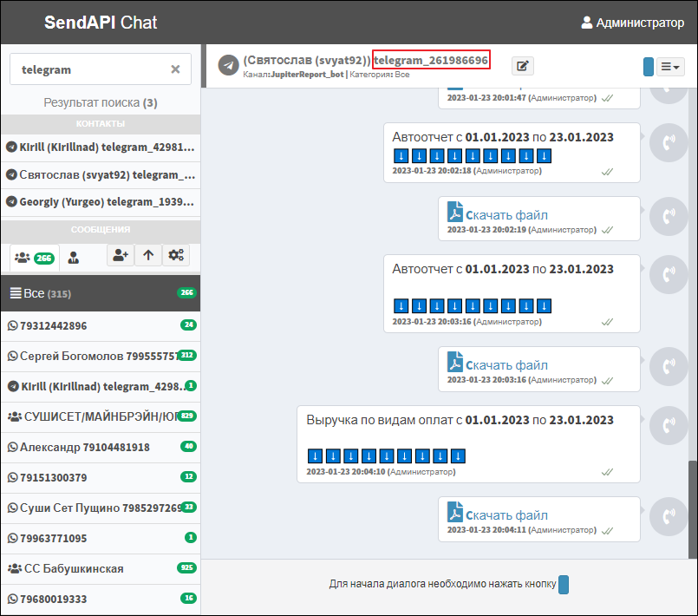Download the file sent at 20:02:19
The height and width of the screenshot is (616, 698).
[506, 214]
